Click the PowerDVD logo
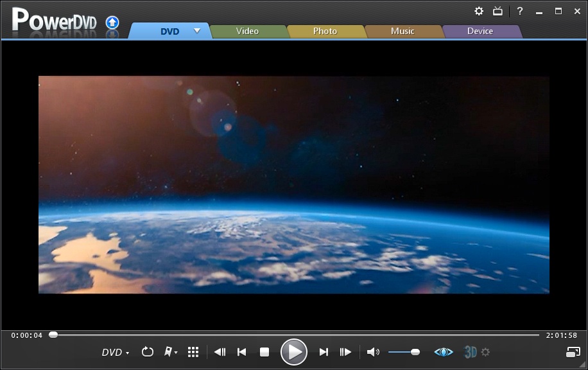 pyautogui.click(x=54, y=21)
